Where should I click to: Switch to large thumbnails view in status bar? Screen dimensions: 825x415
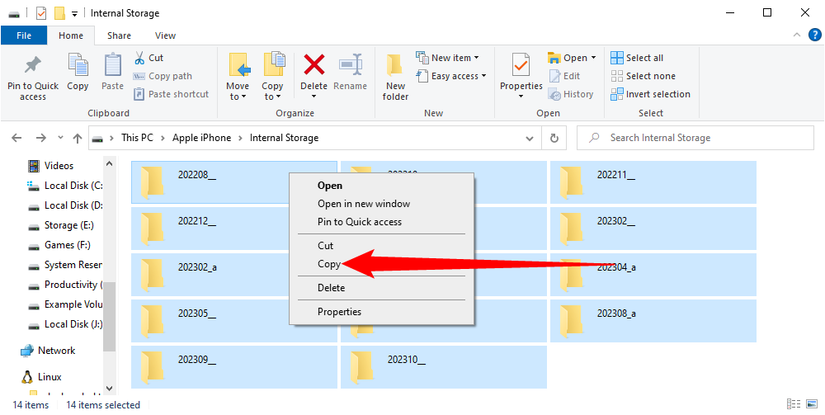click(811, 404)
